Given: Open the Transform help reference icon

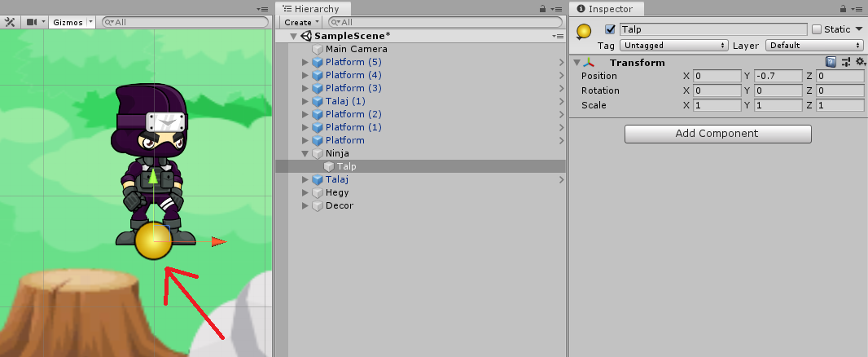Looking at the screenshot, I should coord(831,62).
